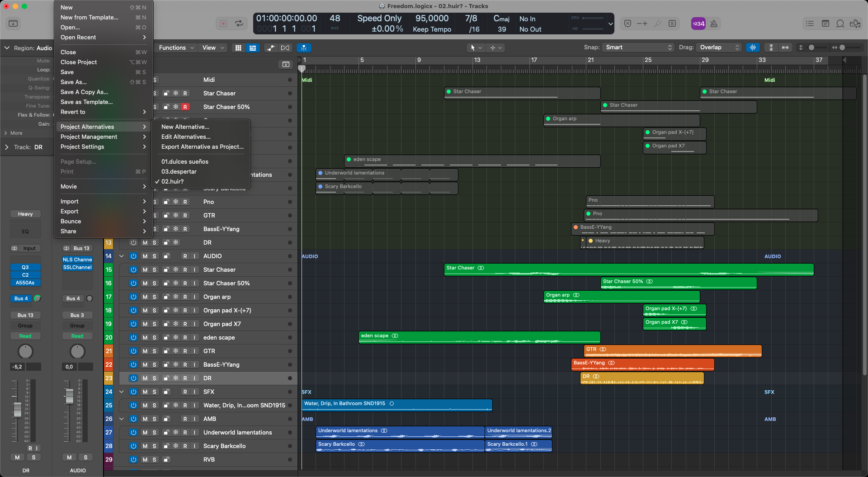Toggle the waveform zoom button
The image size is (868, 477).
[753, 47]
